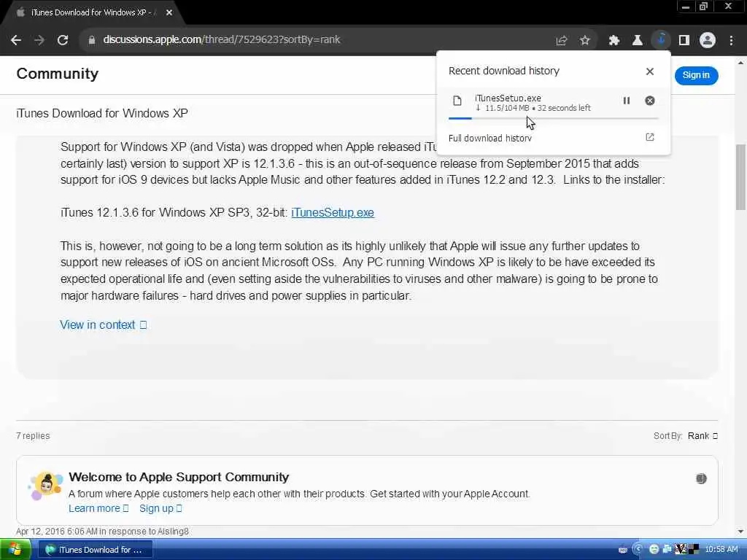Click the scrollbar down arrow
Screen dimensions: 747x560
click(740, 531)
